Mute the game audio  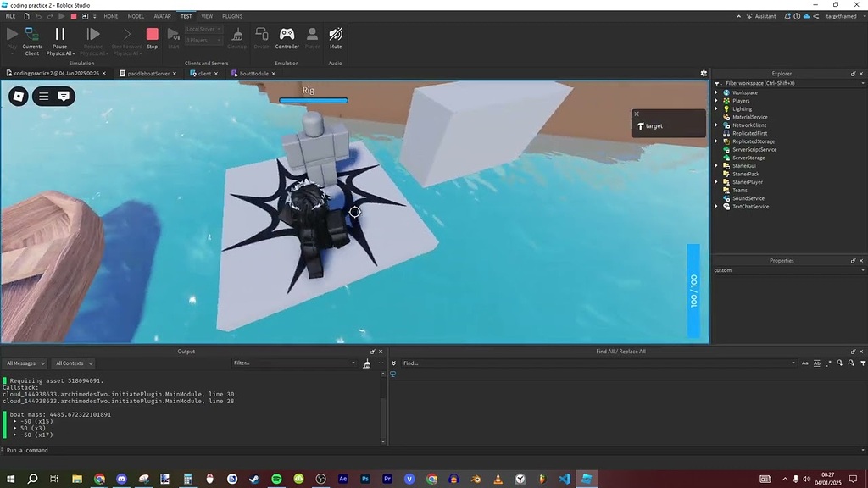point(336,39)
